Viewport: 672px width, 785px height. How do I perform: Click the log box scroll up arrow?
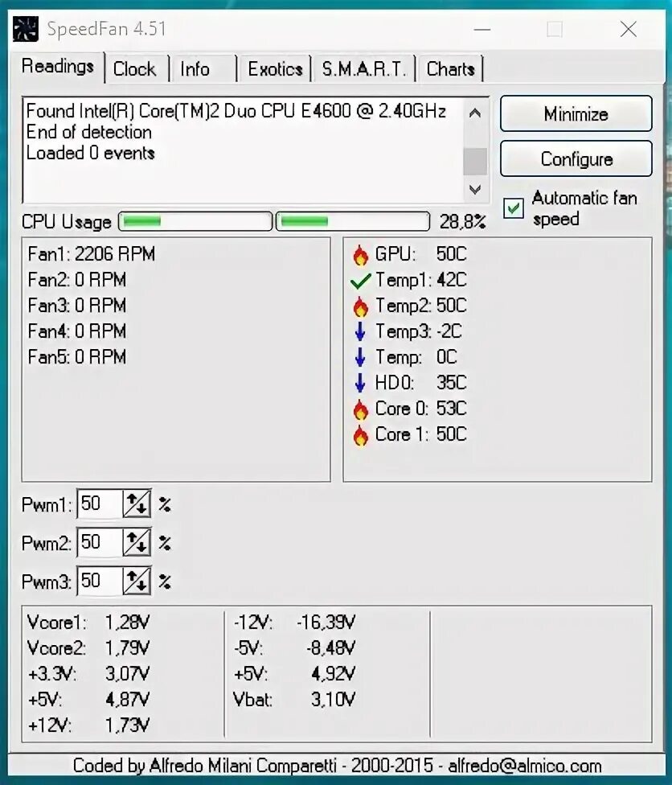(x=475, y=113)
